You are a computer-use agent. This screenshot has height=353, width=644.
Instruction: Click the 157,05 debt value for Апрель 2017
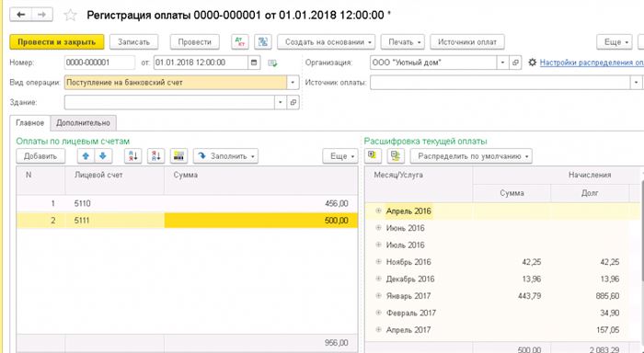607,330
